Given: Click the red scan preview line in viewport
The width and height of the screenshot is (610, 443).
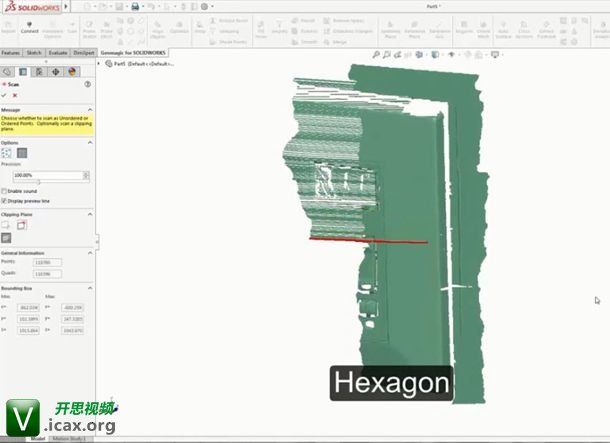Looking at the screenshot, I should click(369, 241).
